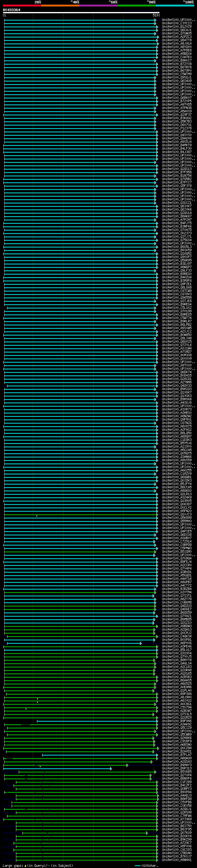The width and height of the screenshot is (197, 868).
Task: Select hit UniRef100_P12378
Action: [177, 128]
